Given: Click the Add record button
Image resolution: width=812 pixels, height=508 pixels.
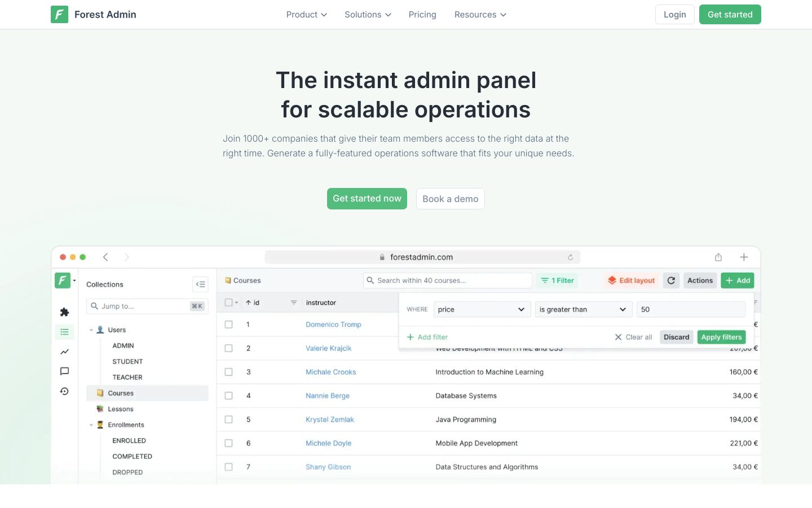Looking at the screenshot, I should coord(737,281).
